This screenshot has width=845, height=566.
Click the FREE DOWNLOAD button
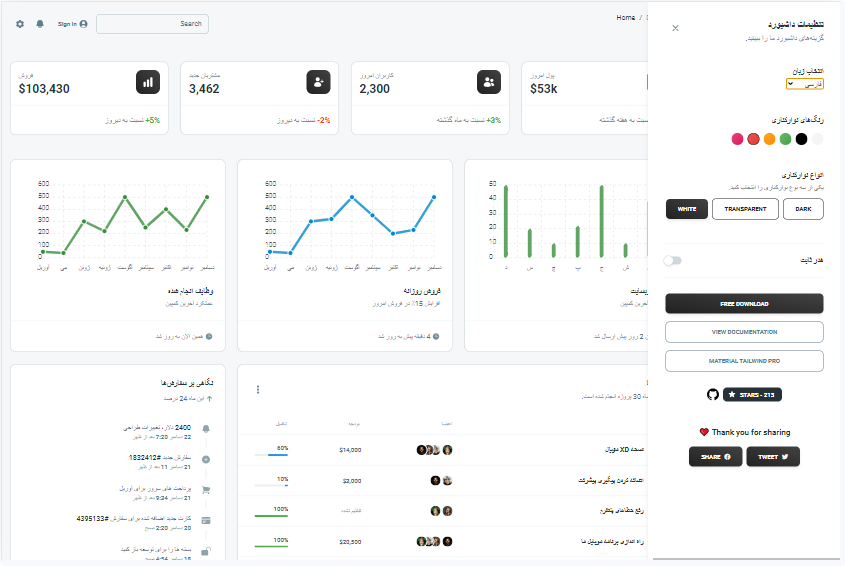(x=744, y=303)
